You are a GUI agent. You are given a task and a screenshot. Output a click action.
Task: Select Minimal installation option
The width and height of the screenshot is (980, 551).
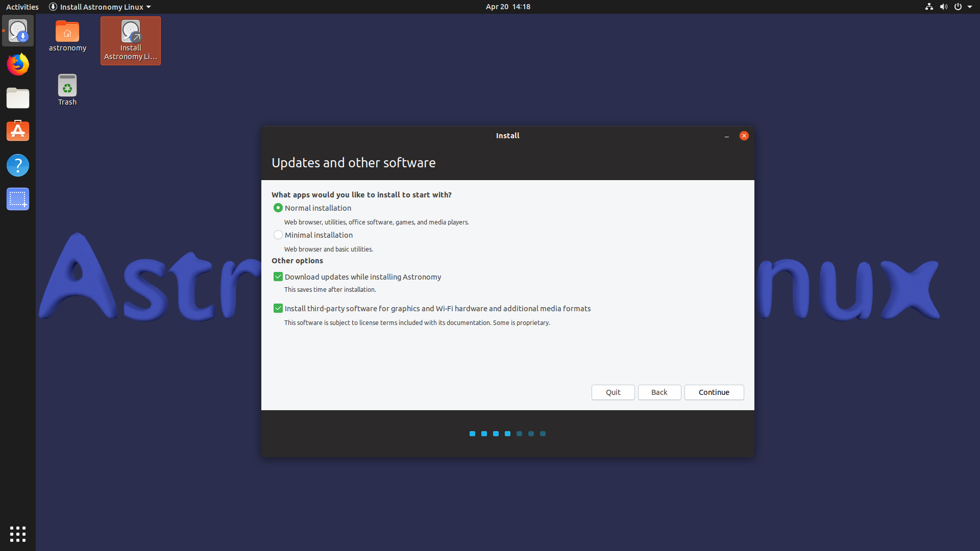[278, 235]
